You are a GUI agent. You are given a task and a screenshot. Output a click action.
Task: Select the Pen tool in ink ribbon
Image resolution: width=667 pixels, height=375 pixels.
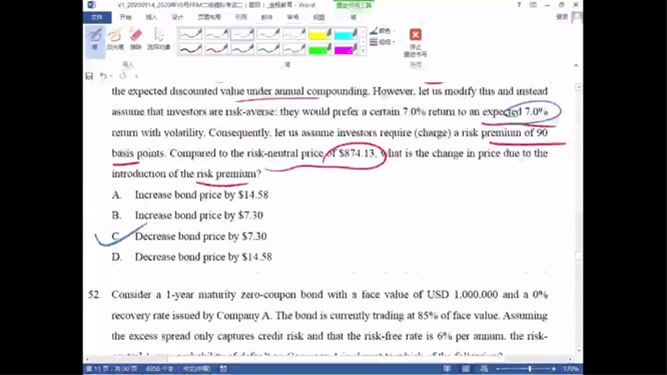coord(95,40)
